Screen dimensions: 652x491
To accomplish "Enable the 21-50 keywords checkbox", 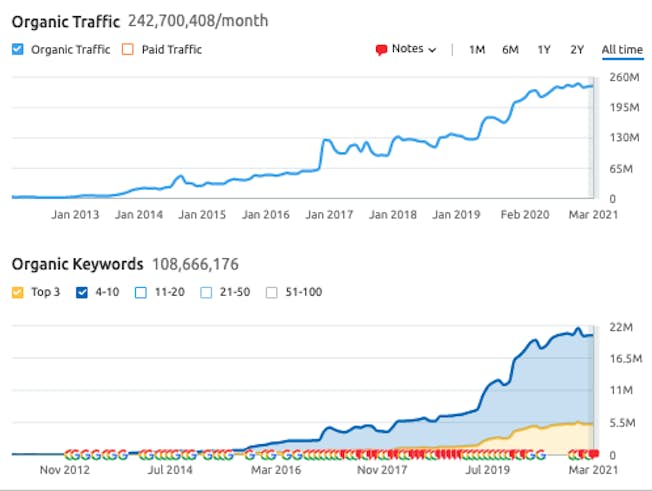I will point(206,292).
